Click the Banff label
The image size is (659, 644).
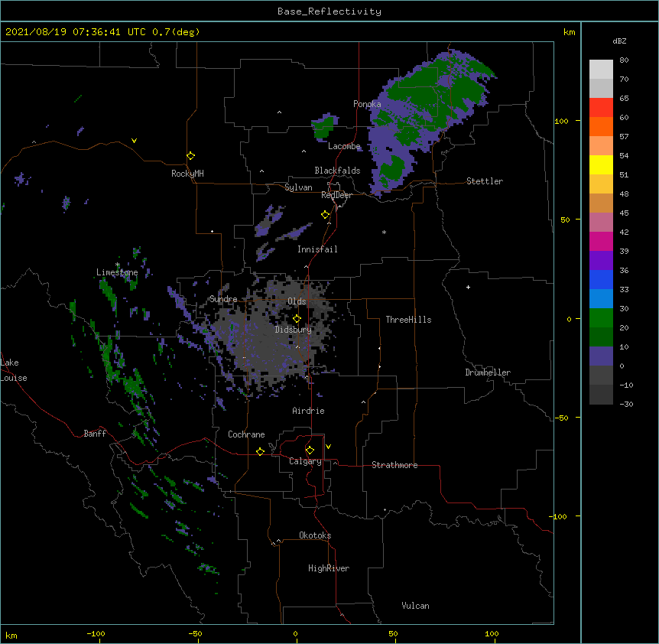coord(95,434)
